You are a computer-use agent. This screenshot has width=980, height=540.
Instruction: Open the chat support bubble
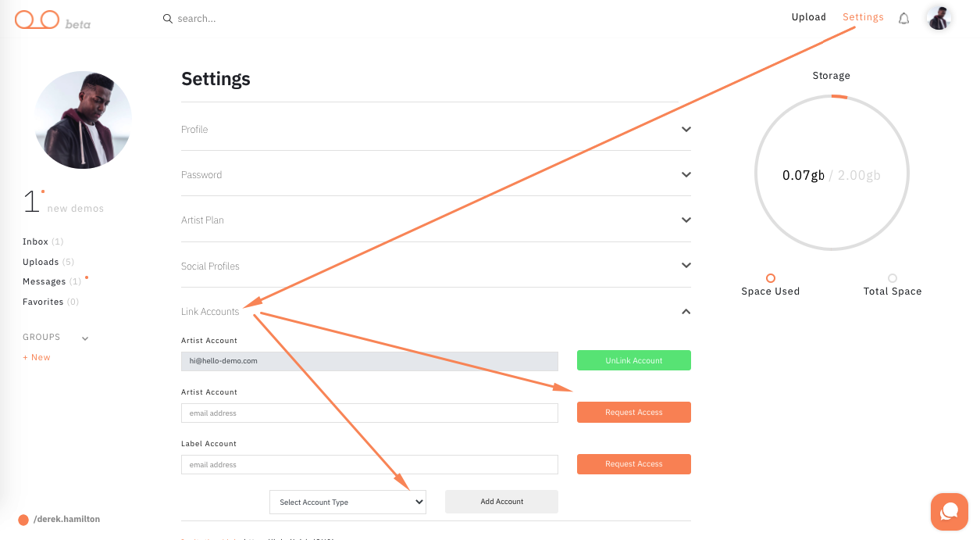tap(950, 512)
